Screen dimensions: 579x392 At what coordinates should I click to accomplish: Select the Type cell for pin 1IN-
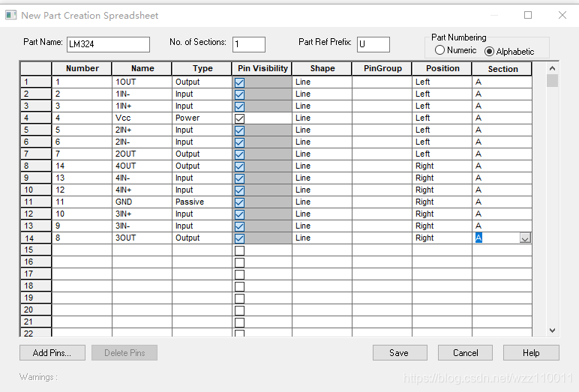(x=202, y=94)
